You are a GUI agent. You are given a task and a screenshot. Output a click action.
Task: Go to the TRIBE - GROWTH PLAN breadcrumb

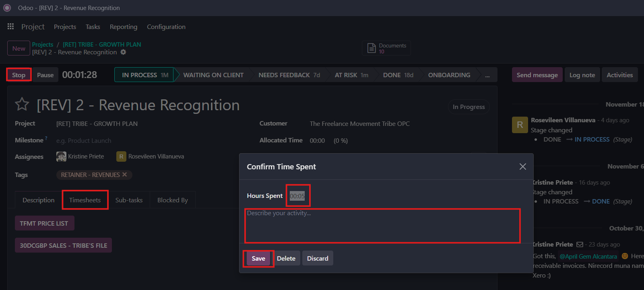[101, 45]
